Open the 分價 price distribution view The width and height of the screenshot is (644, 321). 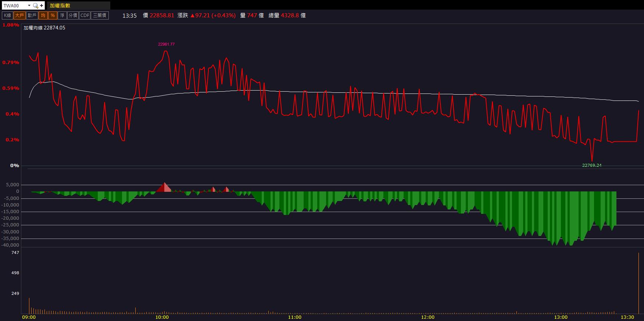click(73, 15)
